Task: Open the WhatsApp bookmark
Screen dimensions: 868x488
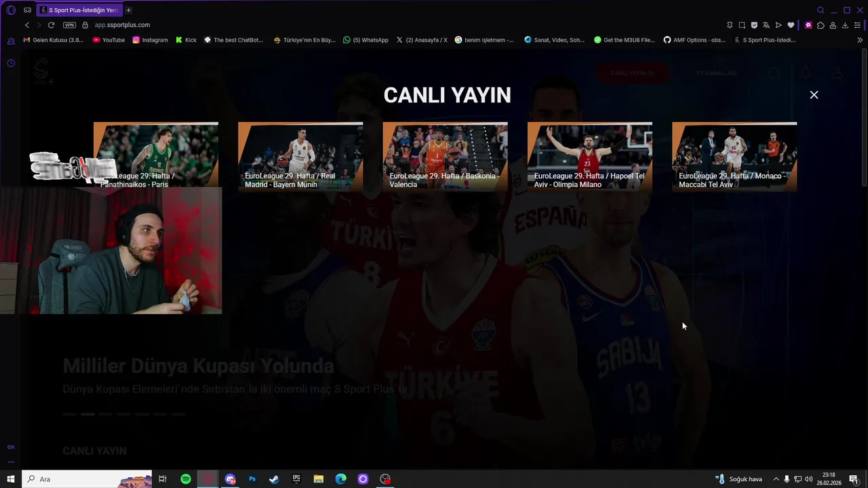Action: (366, 40)
